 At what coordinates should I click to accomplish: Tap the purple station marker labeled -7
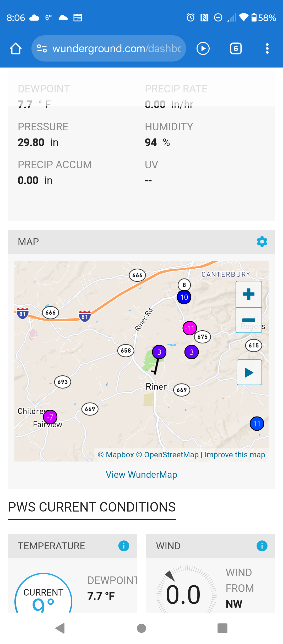[x=50, y=417]
